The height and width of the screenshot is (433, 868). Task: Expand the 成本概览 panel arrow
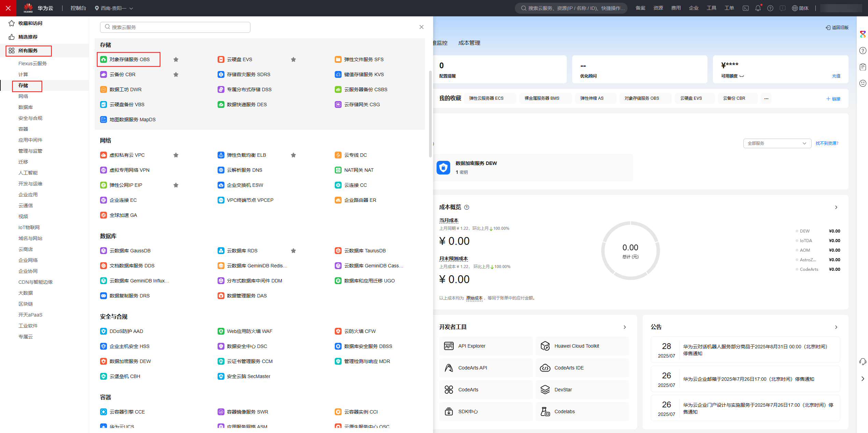click(836, 207)
